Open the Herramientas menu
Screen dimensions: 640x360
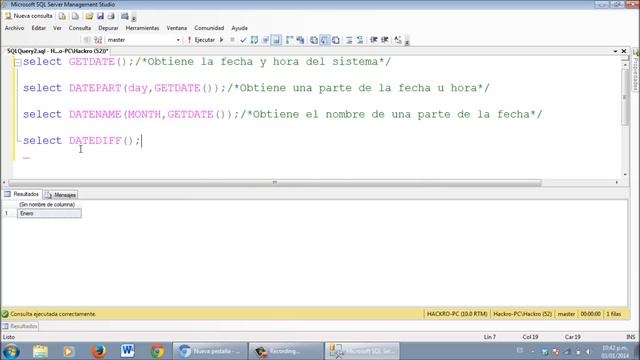coord(142,28)
